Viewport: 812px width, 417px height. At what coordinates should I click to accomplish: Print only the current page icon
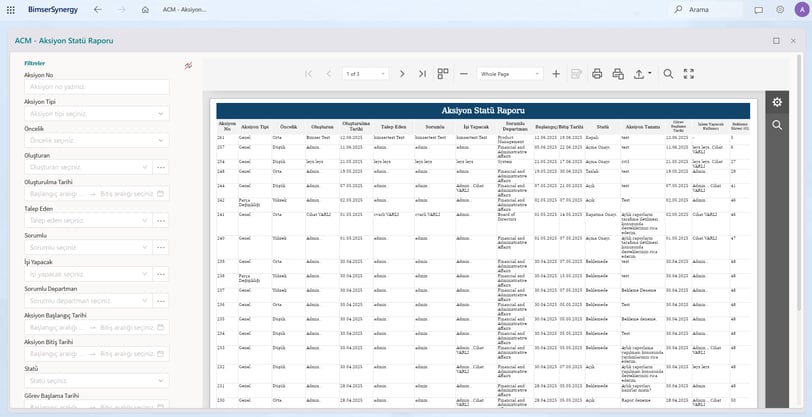[x=618, y=74]
